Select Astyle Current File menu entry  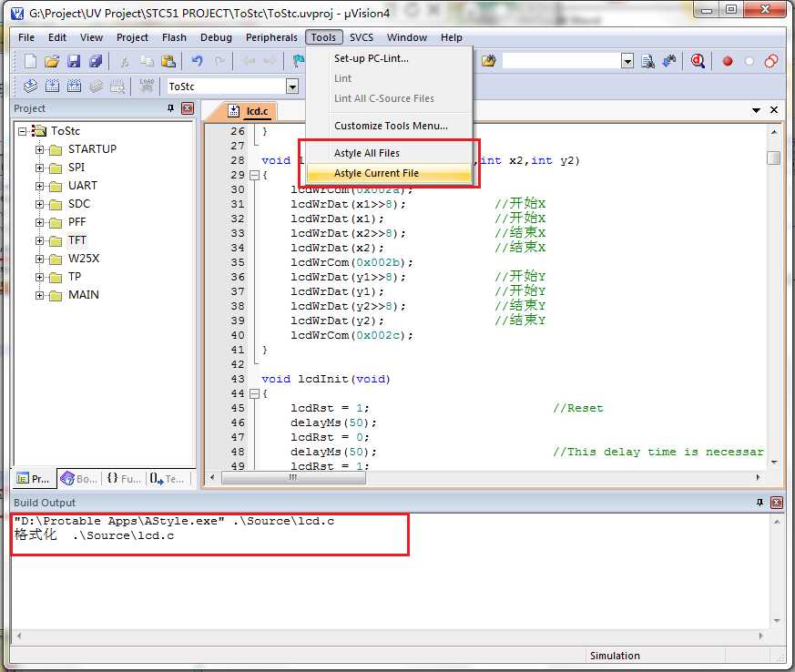click(x=389, y=173)
